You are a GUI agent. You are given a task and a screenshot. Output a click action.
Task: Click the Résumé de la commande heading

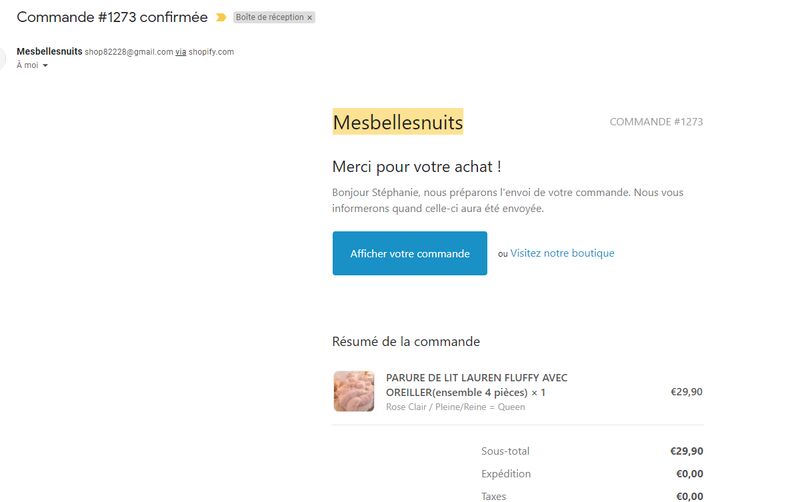click(x=405, y=341)
